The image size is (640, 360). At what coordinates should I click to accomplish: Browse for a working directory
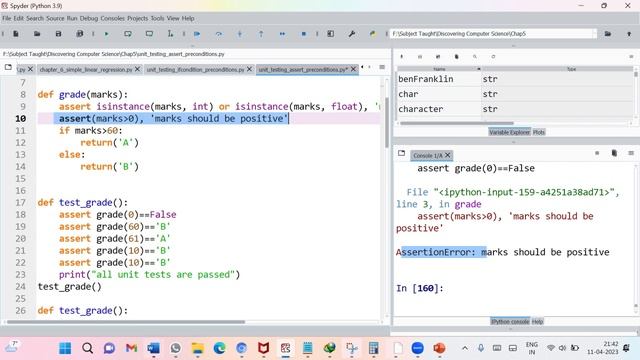[608, 34]
